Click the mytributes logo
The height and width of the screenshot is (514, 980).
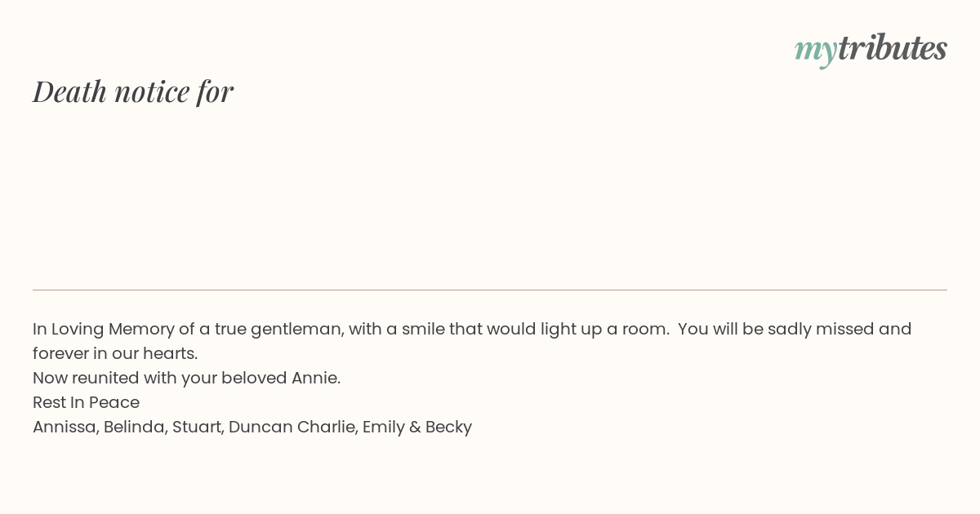pyautogui.click(x=871, y=49)
